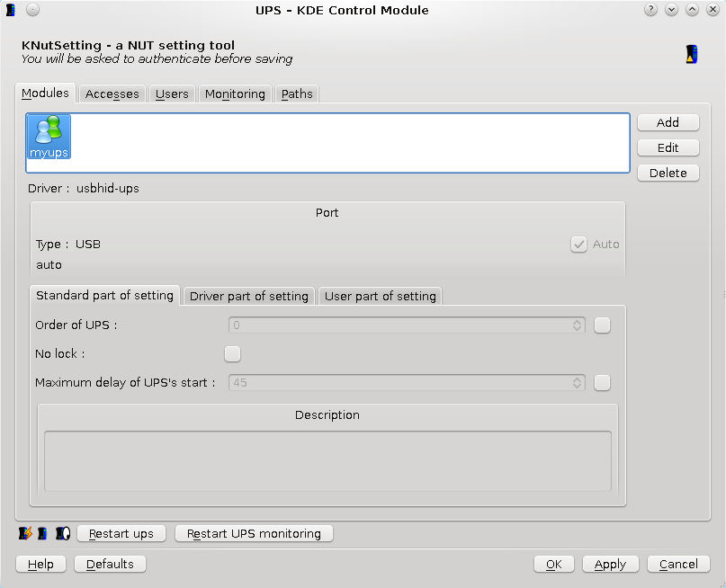Screen dimensions: 726x588
Task: Minimize the UPS control module window
Action: [x=671, y=10]
